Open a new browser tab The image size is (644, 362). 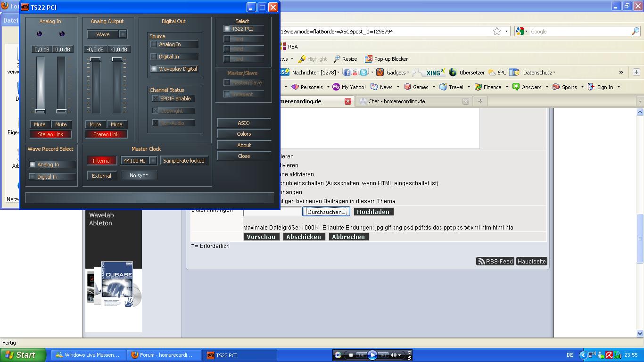tap(480, 101)
